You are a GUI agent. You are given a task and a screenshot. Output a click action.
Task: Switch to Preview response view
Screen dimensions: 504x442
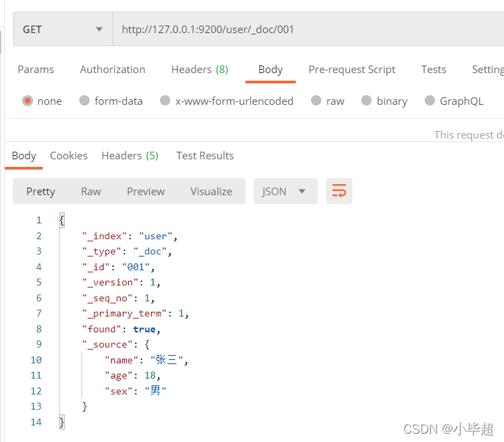(x=145, y=191)
